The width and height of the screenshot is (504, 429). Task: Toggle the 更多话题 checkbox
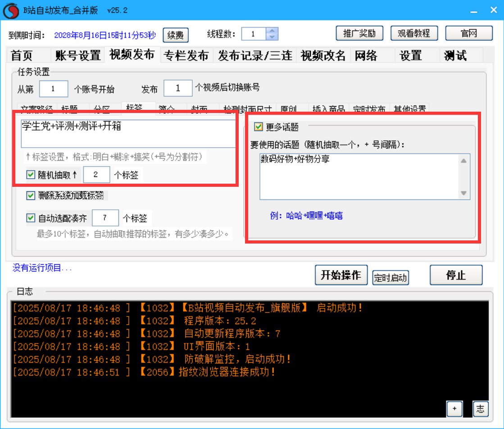coord(259,127)
